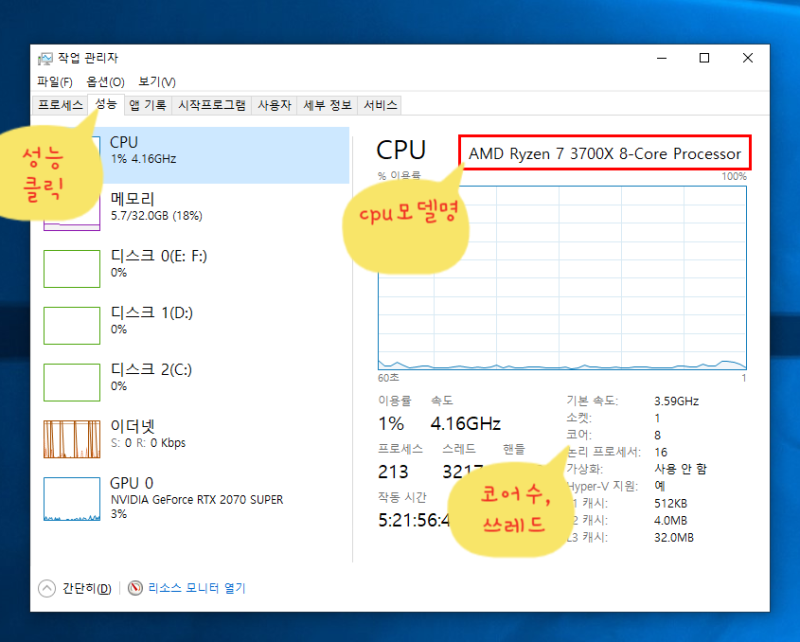
Task: Click the 디스크 2 mini graph thumbnail
Action: click(x=71, y=382)
